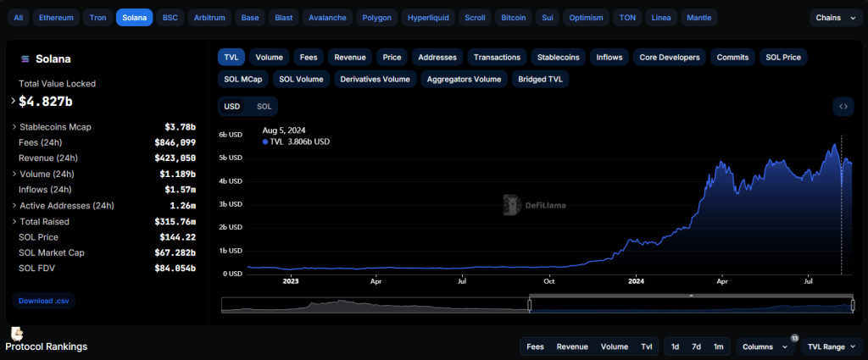Toggle the Derivatives Volume metric

tap(374, 80)
